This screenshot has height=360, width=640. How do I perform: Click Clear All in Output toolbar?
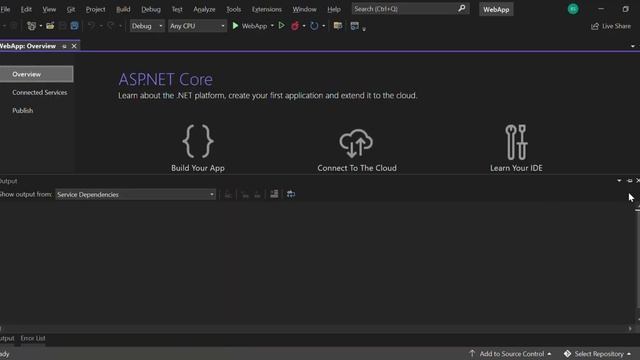click(274, 194)
